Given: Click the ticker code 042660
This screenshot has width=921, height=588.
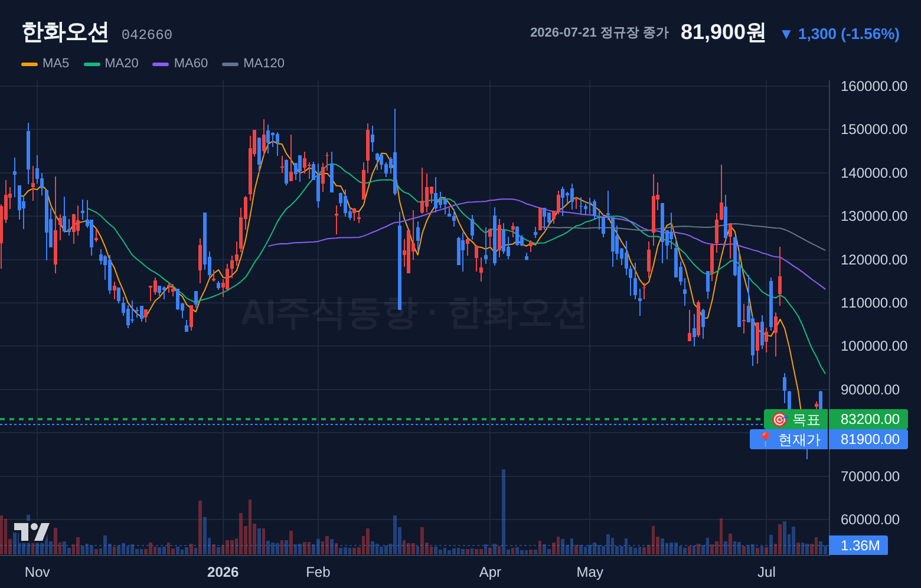Looking at the screenshot, I should (x=147, y=35).
